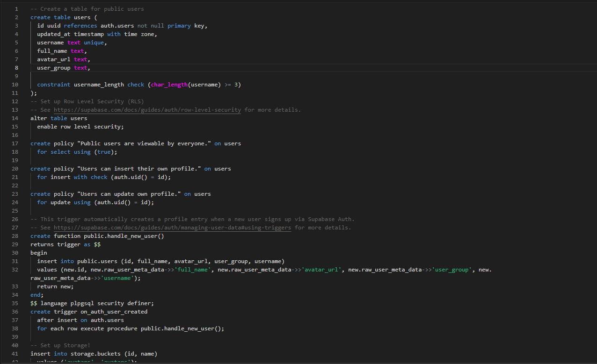Click the 'user_group text' line
Screen dimensions: 597x364
pyautogui.click(x=64, y=68)
